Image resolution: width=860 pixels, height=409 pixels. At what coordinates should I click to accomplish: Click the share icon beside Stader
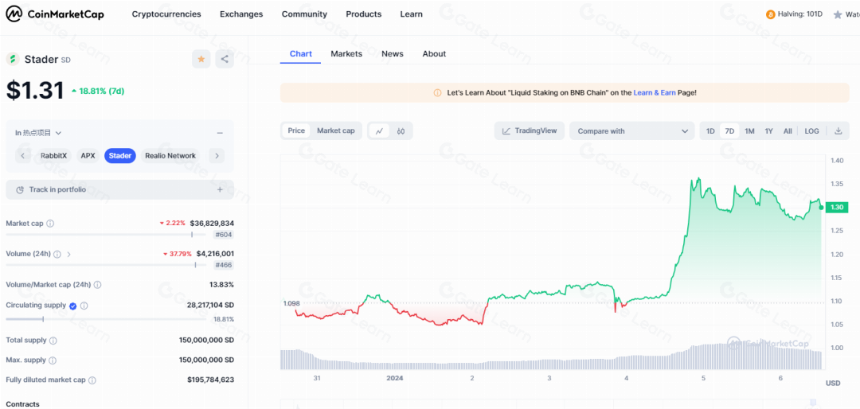(224, 59)
